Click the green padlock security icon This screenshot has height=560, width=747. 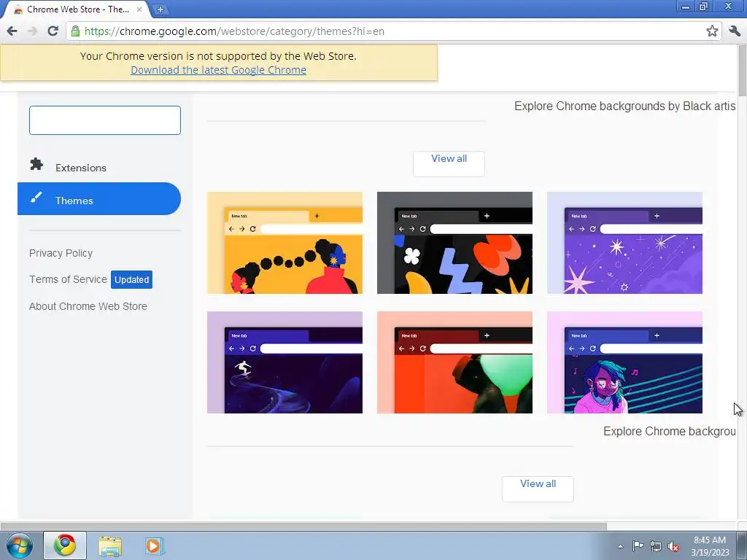(x=75, y=31)
